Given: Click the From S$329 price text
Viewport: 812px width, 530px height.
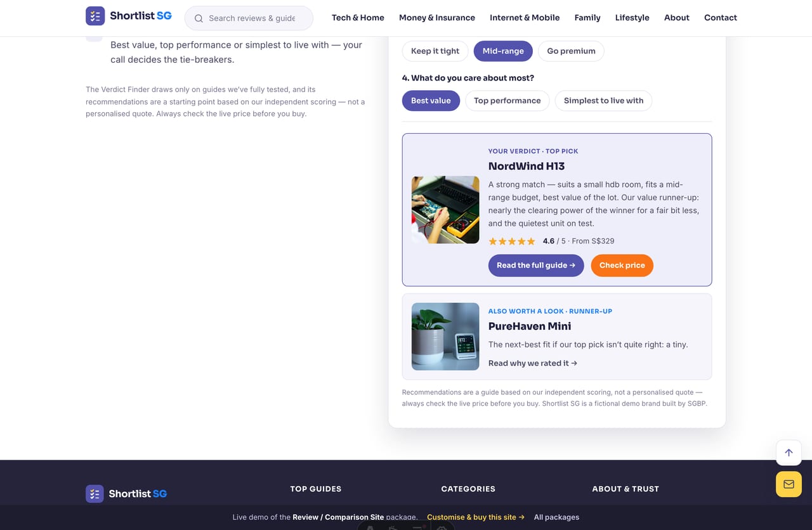Looking at the screenshot, I should tap(593, 241).
